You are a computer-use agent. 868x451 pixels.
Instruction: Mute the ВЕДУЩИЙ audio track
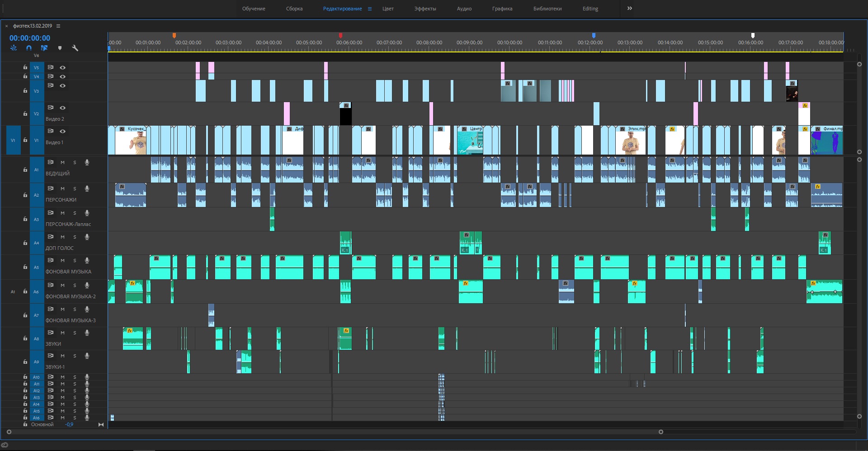pos(62,162)
